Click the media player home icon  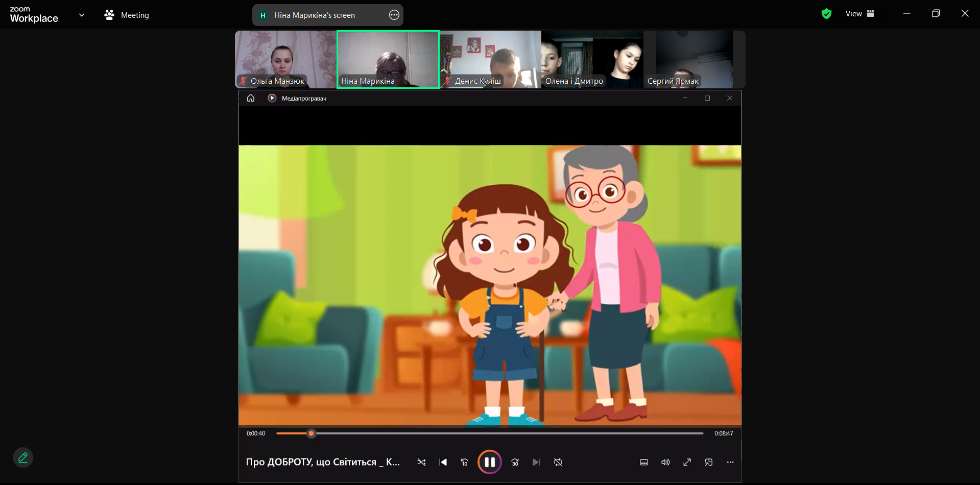click(251, 98)
